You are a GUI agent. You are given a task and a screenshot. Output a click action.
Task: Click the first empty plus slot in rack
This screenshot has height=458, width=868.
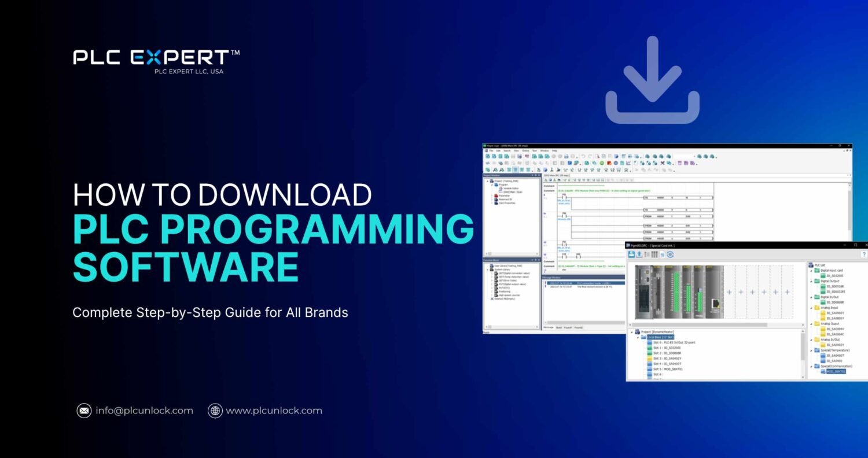pyautogui.click(x=729, y=292)
